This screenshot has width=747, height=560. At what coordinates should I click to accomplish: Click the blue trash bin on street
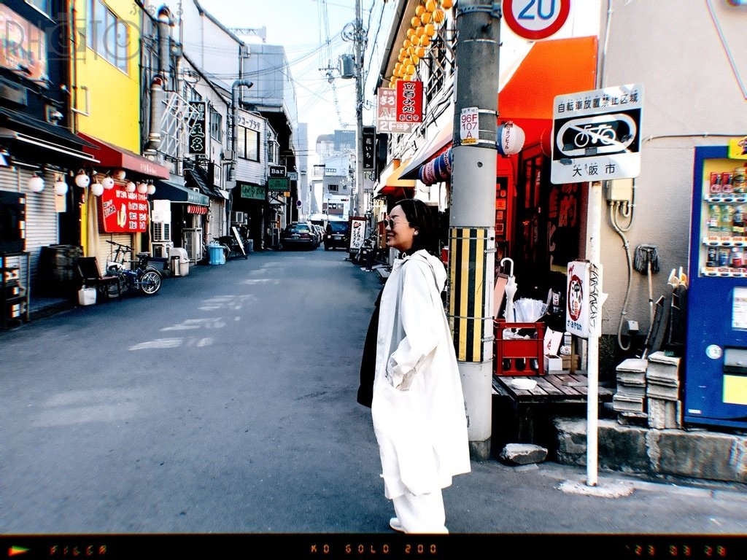pos(217,254)
